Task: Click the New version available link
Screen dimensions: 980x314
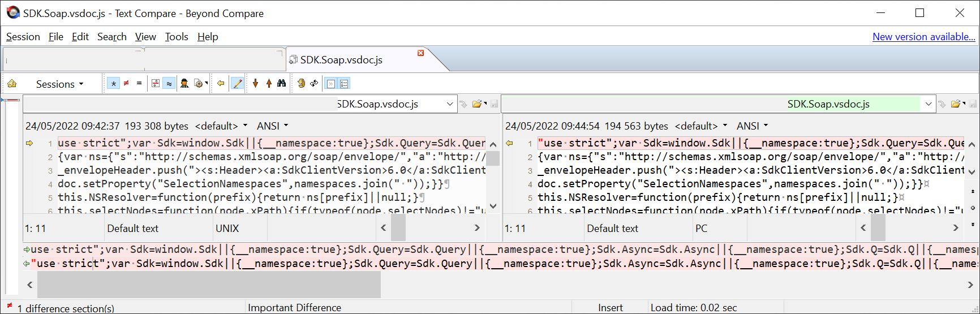Action: pos(924,37)
